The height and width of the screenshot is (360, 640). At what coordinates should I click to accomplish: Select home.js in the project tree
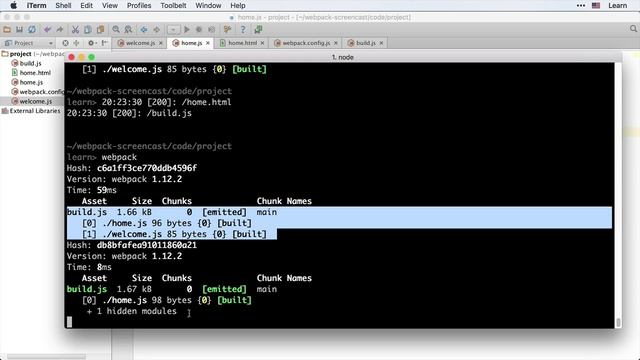[x=27, y=82]
